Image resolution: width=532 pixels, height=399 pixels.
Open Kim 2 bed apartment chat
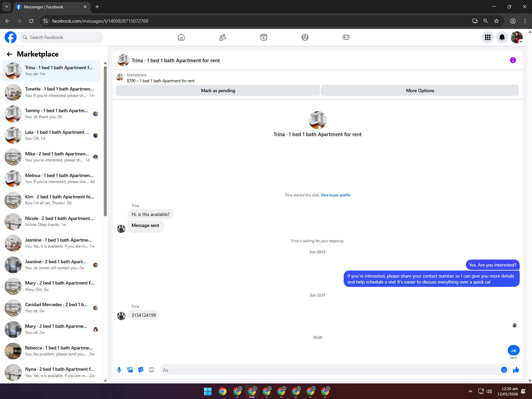tap(52, 200)
